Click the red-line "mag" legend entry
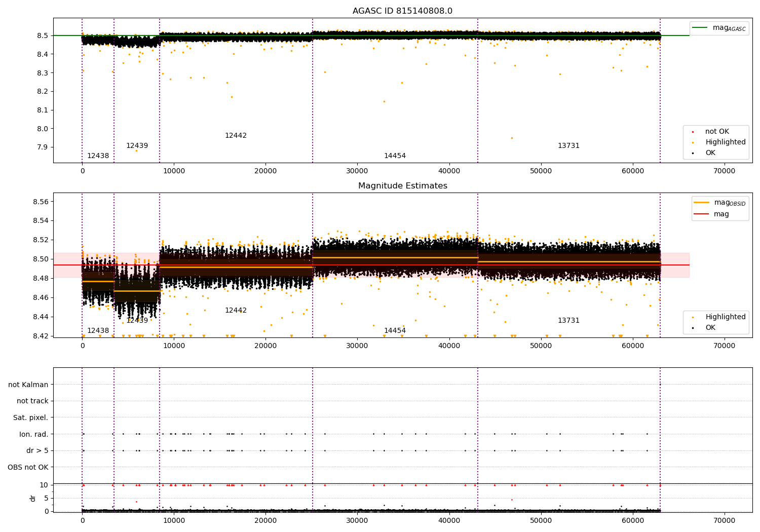Image resolution: width=760 pixels, height=532 pixels. pyautogui.click(x=711, y=214)
